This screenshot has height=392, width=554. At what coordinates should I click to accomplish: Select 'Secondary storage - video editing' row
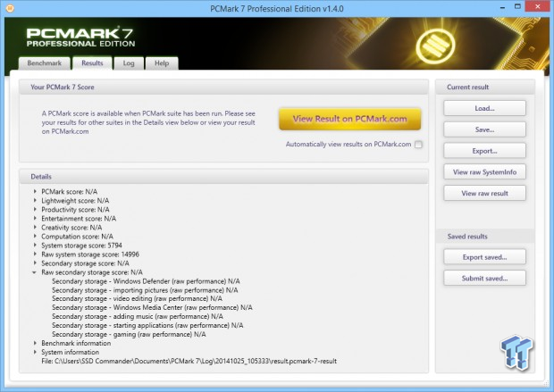(x=137, y=299)
